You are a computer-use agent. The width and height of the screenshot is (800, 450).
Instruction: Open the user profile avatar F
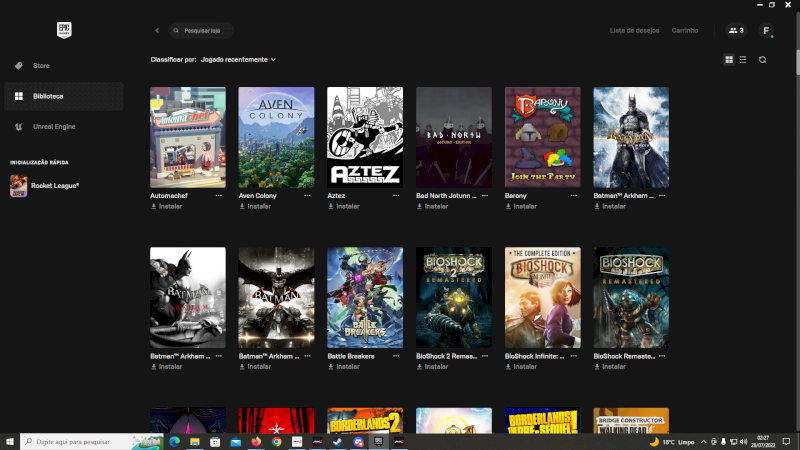(x=766, y=31)
